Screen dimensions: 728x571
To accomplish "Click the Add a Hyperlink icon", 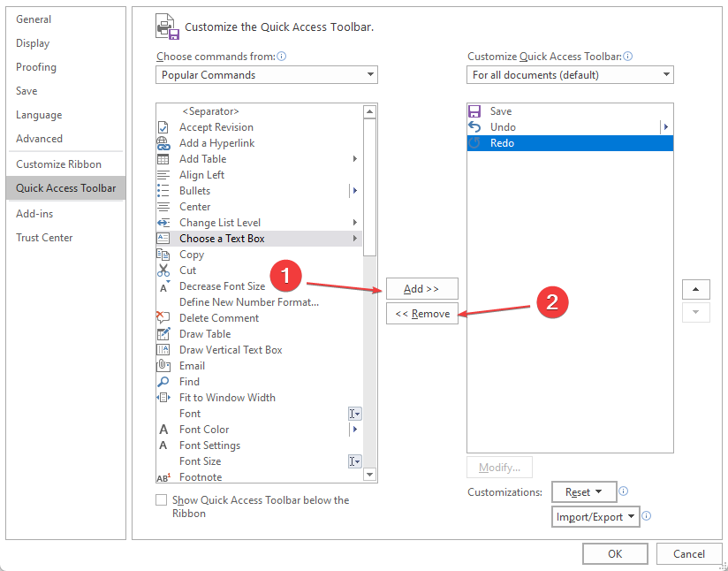I will pyautogui.click(x=163, y=143).
